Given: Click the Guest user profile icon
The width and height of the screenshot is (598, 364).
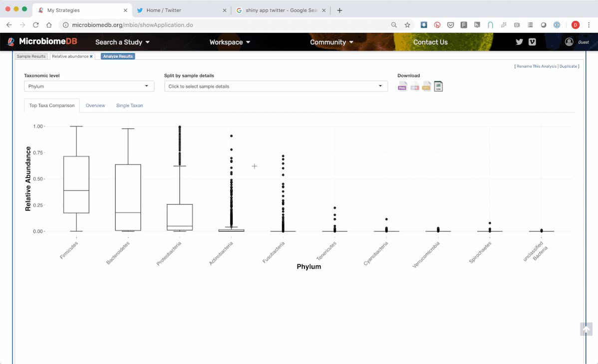Looking at the screenshot, I should point(569,42).
